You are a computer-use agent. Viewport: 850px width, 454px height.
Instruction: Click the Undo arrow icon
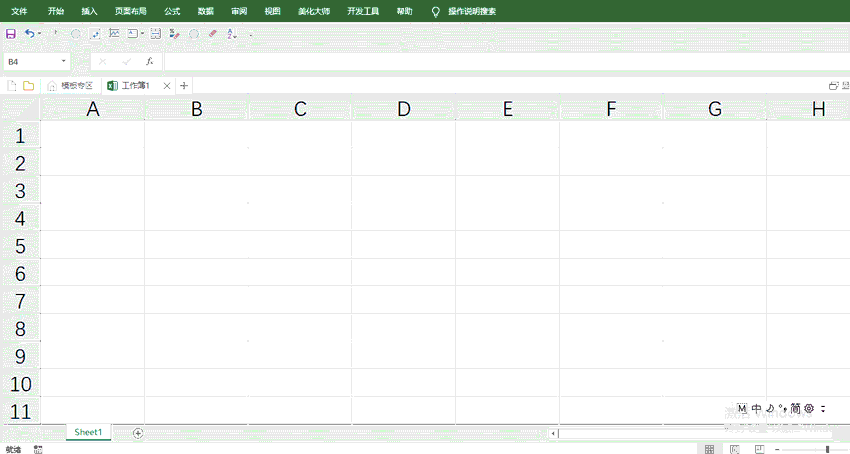pyautogui.click(x=29, y=34)
